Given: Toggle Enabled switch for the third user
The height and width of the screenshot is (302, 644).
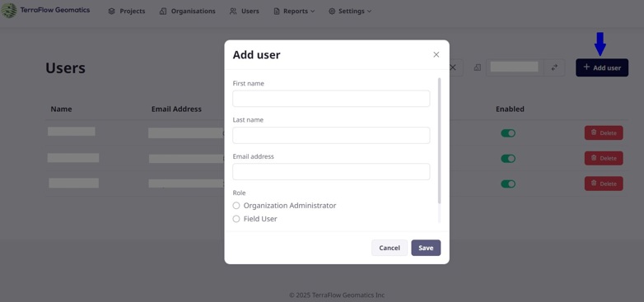Looking at the screenshot, I should (x=508, y=184).
